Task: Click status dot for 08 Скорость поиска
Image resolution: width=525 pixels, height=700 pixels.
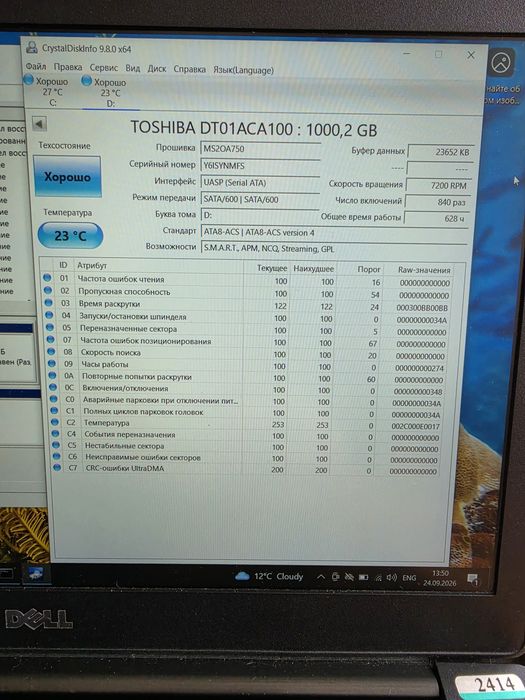Action: 51,351
